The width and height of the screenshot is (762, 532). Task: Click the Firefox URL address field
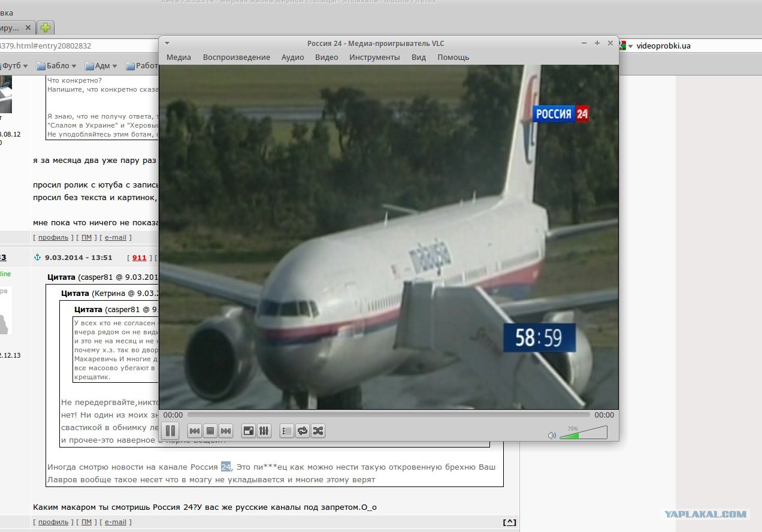(78, 46)
